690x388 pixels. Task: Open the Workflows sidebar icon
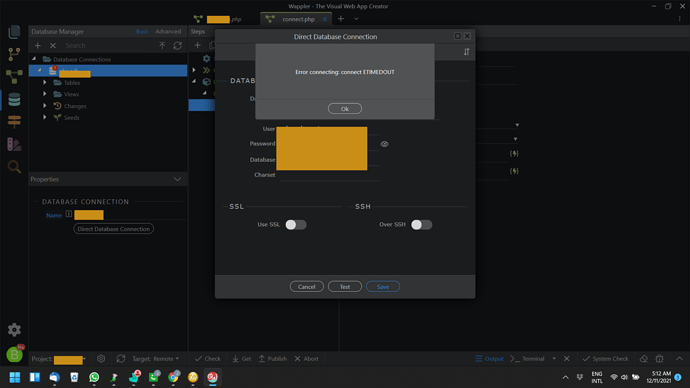pos(14,77)
